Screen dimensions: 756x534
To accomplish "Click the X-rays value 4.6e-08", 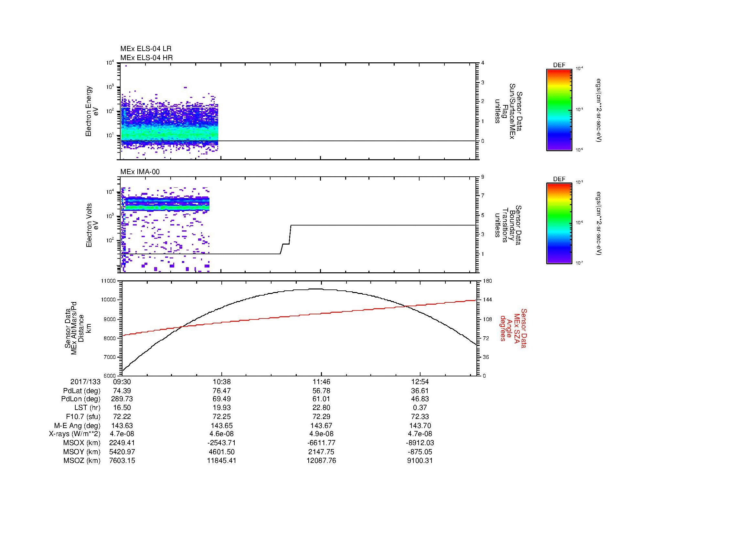I will pyautogui.click(x=222, y=434).
